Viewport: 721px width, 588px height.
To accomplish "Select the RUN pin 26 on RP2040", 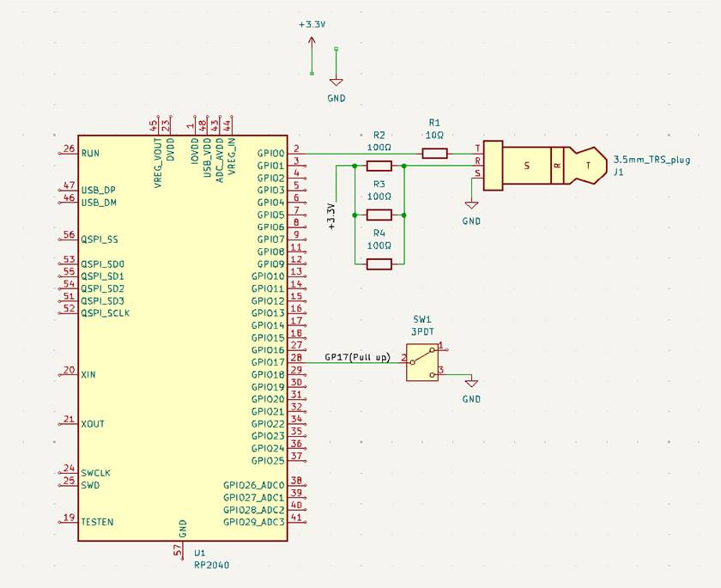I will coord(69,153).
